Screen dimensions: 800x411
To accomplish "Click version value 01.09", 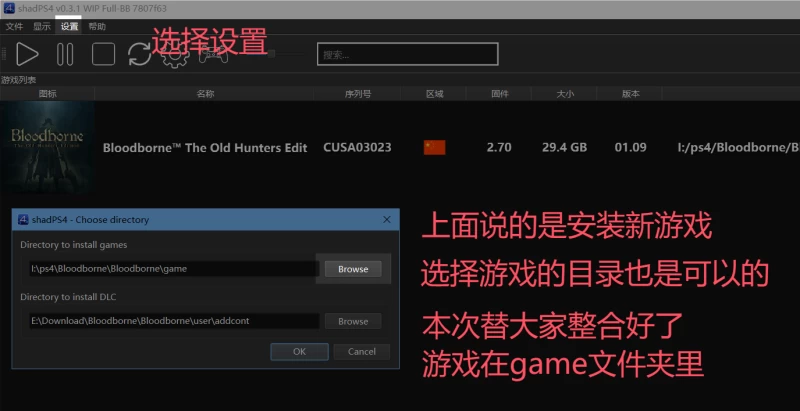I will click(x=631, y=148).
